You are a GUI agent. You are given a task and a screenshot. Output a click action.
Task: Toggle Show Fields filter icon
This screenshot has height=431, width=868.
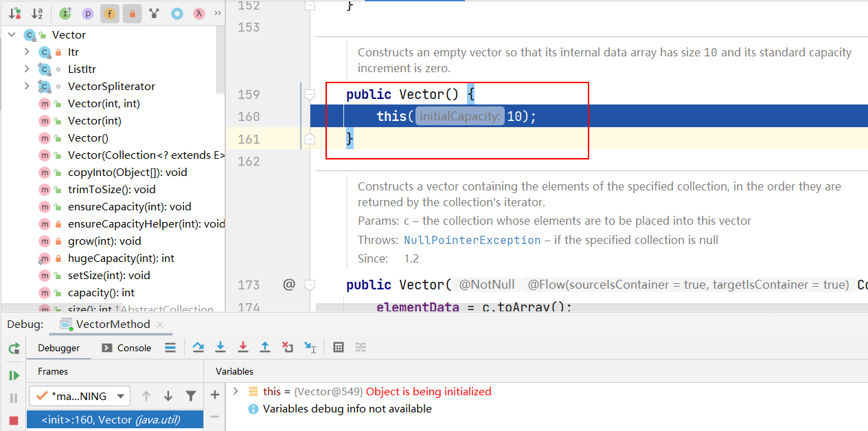coord(109,13)
